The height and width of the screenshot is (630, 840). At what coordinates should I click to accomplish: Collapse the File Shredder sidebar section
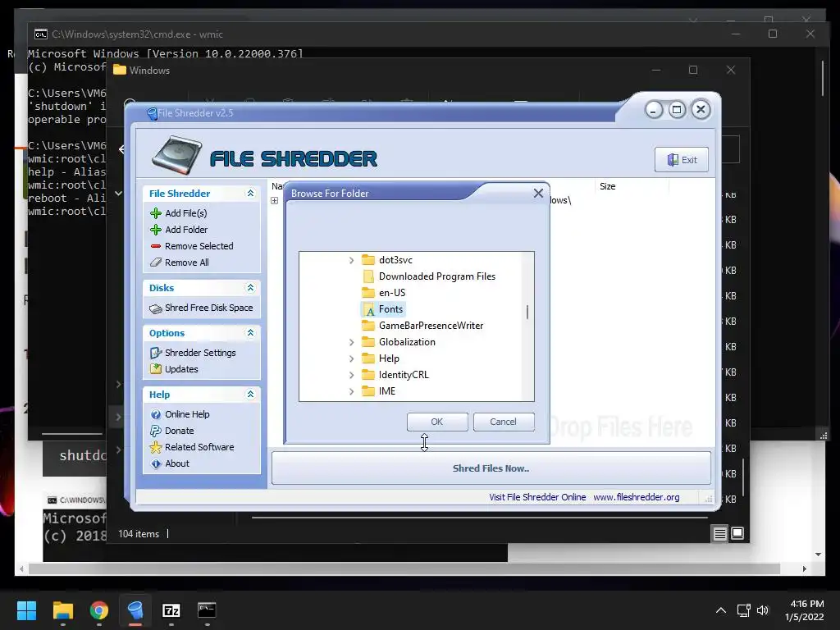tap(250, 194)
